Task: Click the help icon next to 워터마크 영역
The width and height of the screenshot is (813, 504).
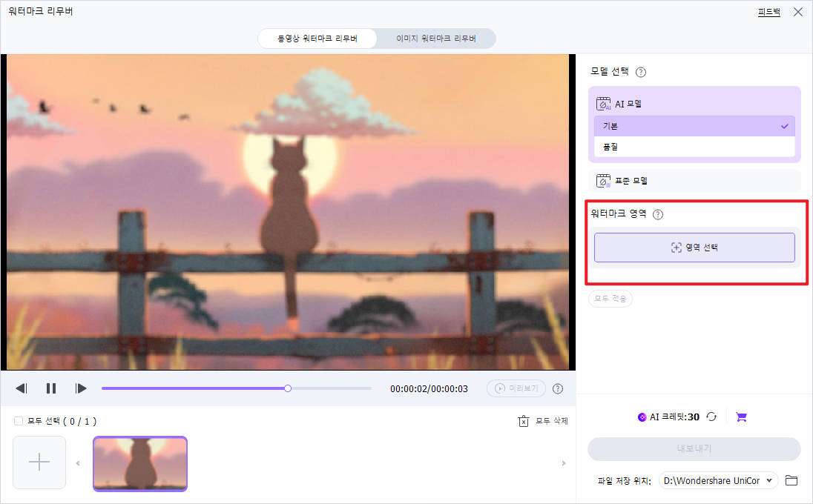Action: 658,214
